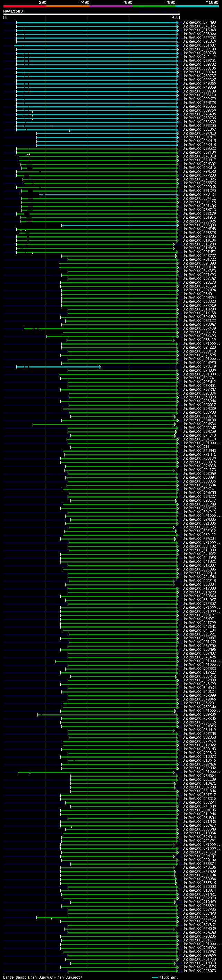This screenshot has height=980, width=222.
Task: Click the short cyan alignment bar in the UniRef100_Q7DLF9 row
Action: (x=58, y=367)
